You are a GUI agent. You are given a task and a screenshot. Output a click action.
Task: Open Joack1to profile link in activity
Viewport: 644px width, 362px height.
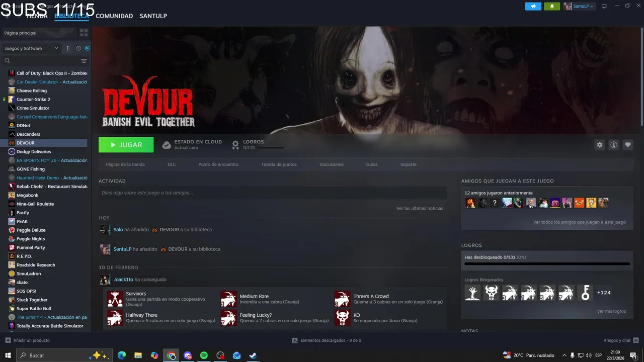point(123,280)
